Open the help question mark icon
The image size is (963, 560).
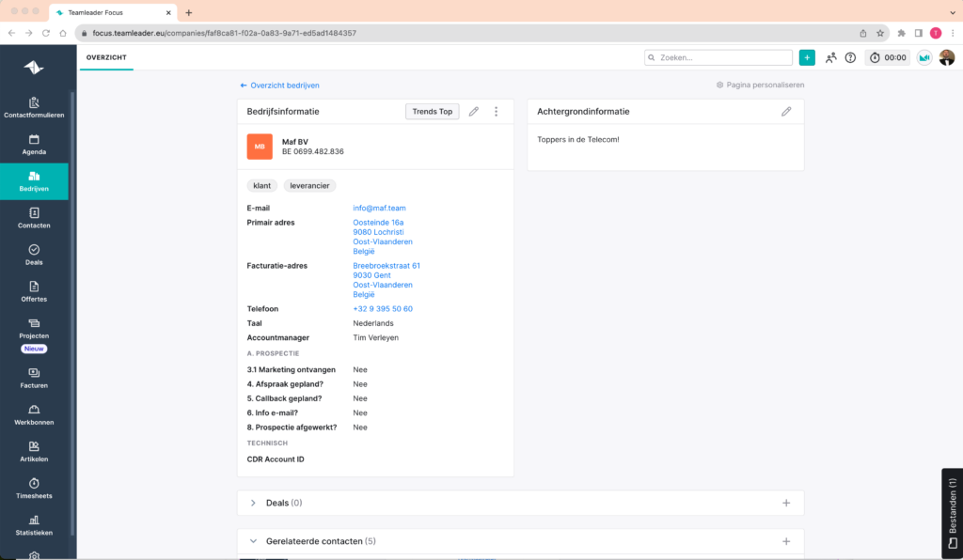850,57
